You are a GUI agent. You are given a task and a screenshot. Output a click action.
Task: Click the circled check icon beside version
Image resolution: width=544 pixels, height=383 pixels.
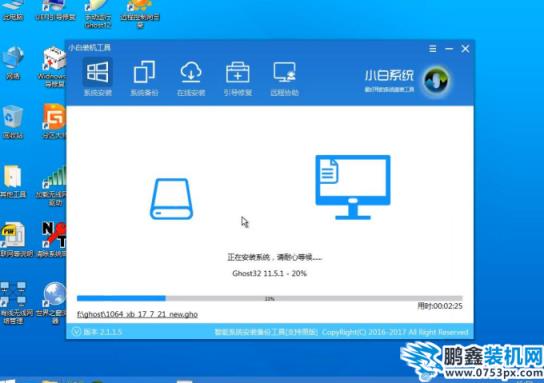point(76,332)
